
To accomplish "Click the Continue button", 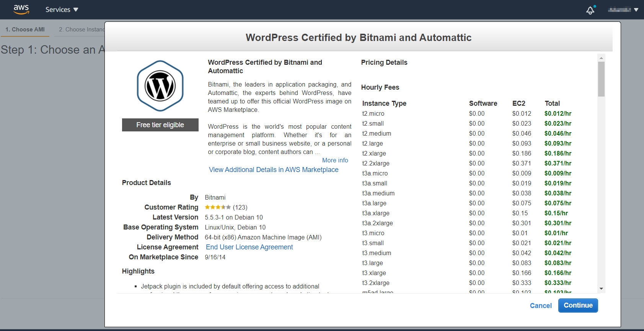I will [x=578, y=305].
